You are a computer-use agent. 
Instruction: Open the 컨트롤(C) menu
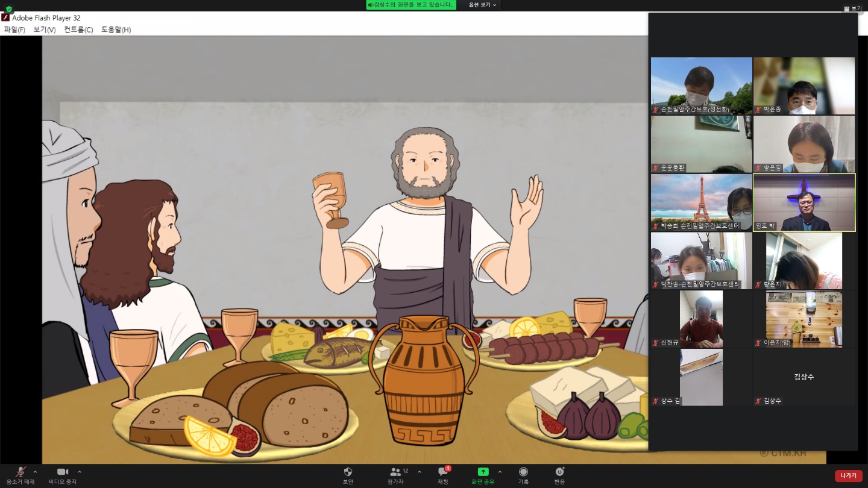(78, 30)
